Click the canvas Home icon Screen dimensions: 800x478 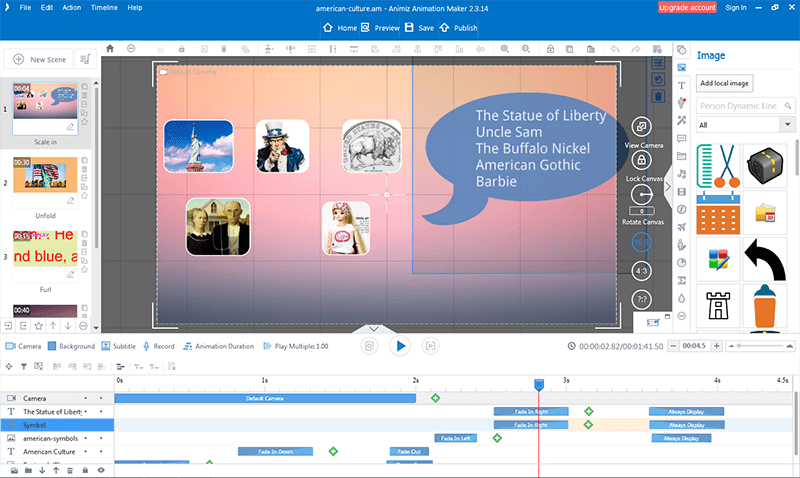coord(110,48)
